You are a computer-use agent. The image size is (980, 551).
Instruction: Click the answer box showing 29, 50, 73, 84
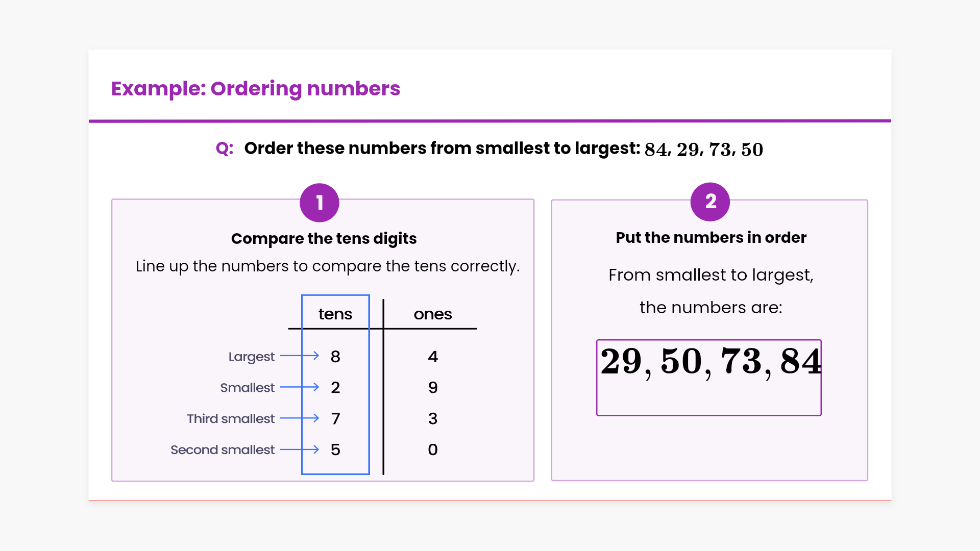(x=709, y=378)
